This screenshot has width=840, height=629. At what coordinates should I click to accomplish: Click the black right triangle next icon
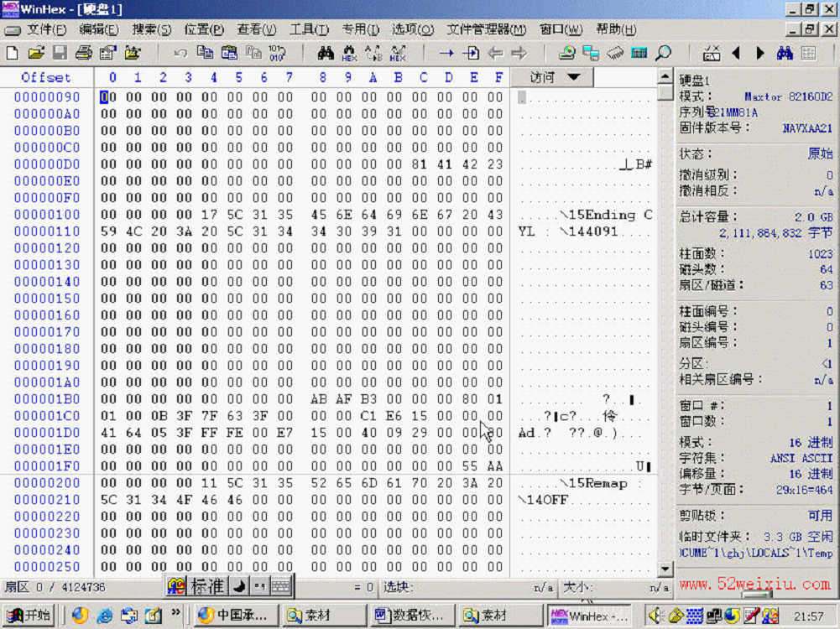[x=760, y=53]
